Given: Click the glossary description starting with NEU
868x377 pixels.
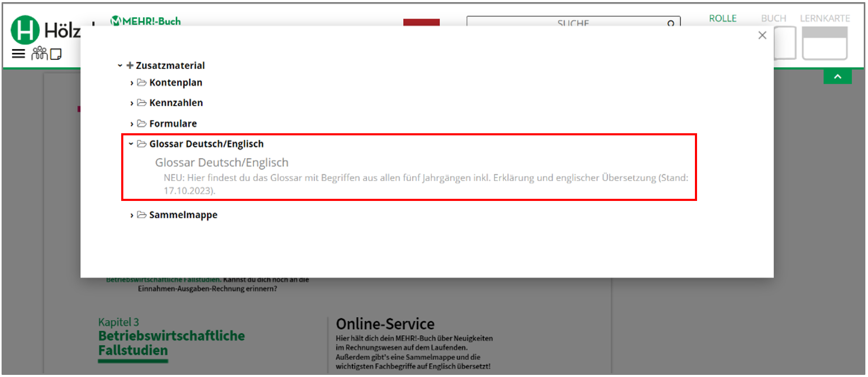Looking at the screenshot, I should [426, 184].
